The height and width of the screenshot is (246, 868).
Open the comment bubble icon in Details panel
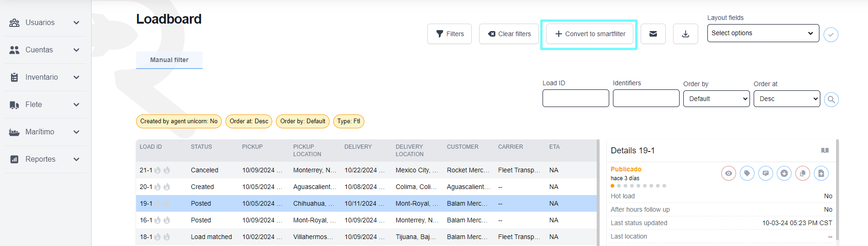[x=766, y=173]
